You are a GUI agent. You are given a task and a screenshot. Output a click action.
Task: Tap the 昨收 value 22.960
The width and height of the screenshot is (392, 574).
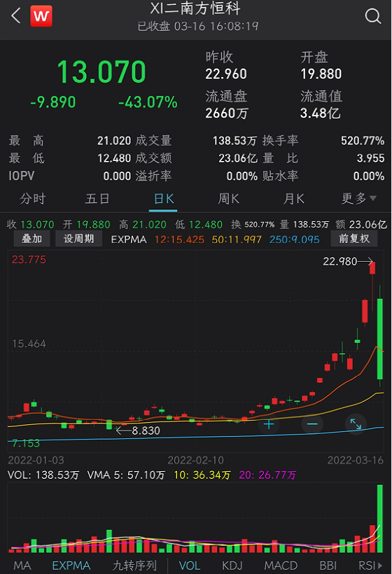(x=226, y=74)
